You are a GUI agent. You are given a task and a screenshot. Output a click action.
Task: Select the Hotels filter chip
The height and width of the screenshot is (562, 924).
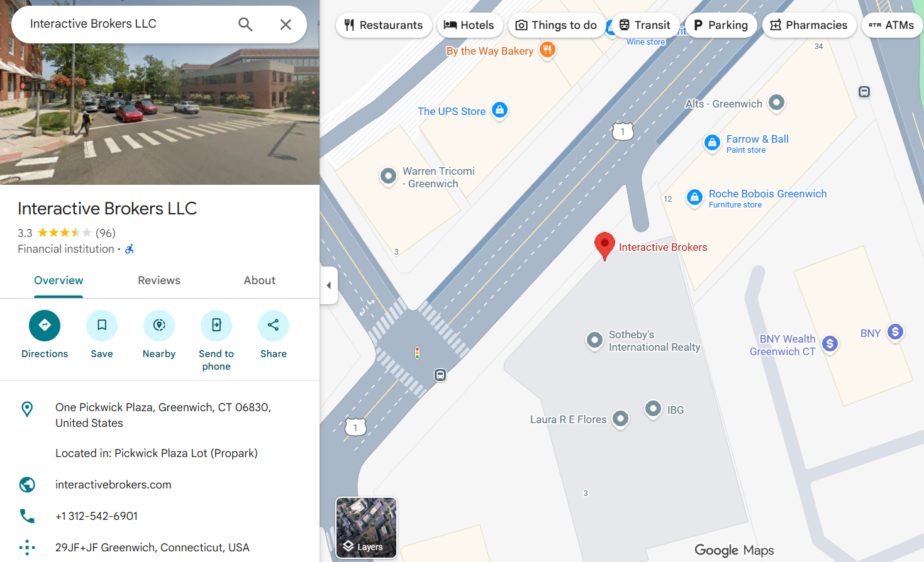(469, 25)
